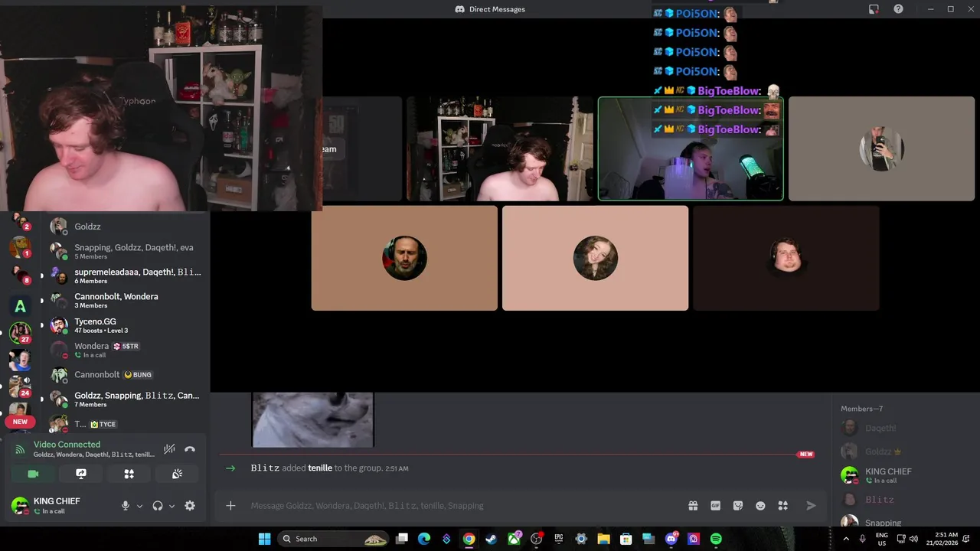Send the message with arrow button
The image size is (980, 551).
811,505
